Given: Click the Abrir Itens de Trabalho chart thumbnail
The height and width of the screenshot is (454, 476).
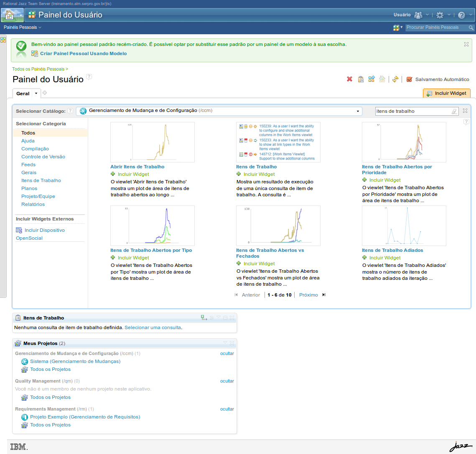Looking at the screenshot, I should point(153,142).
